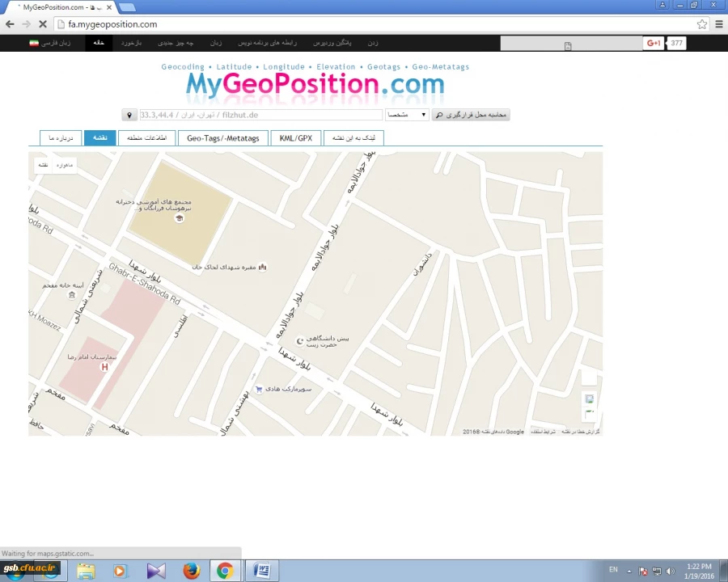Switch to the Geo-Tags/-Metatags tab
This screenshot has height=582, width=728.
tap(222, 138)
